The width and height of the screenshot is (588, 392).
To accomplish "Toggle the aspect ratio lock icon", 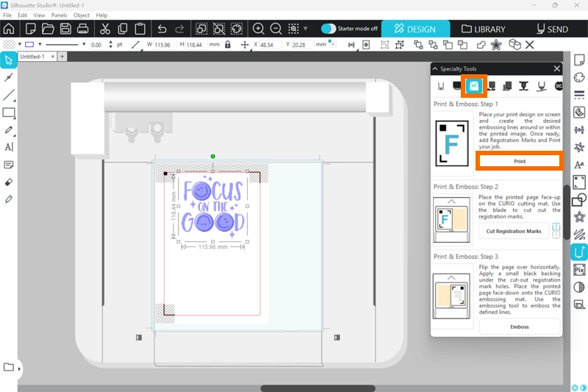I will [228, 45].
